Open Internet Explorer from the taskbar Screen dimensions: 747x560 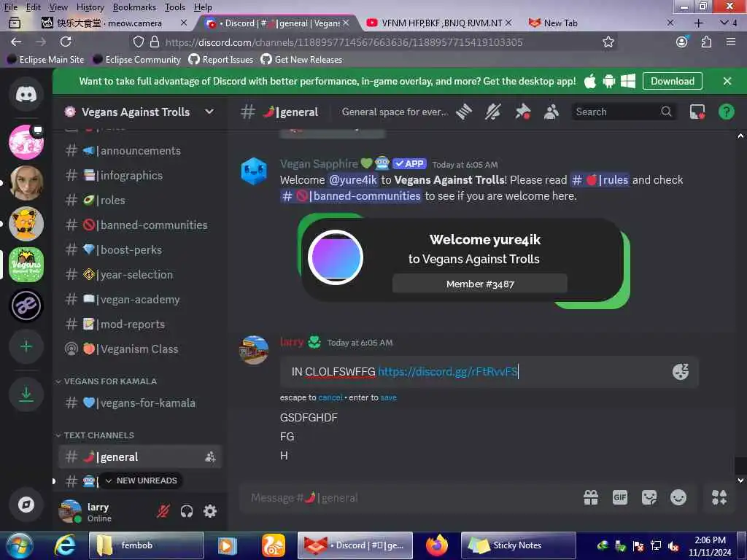click(64, 545)
